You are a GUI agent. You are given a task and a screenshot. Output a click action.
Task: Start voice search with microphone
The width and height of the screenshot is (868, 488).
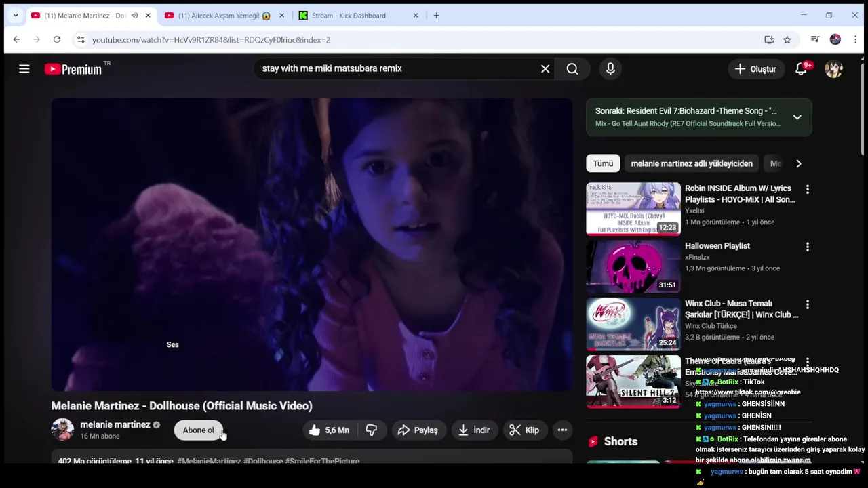click(610, 68)
